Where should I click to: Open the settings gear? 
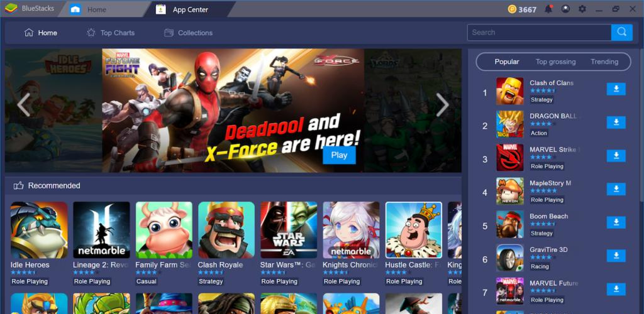(582, 9)
